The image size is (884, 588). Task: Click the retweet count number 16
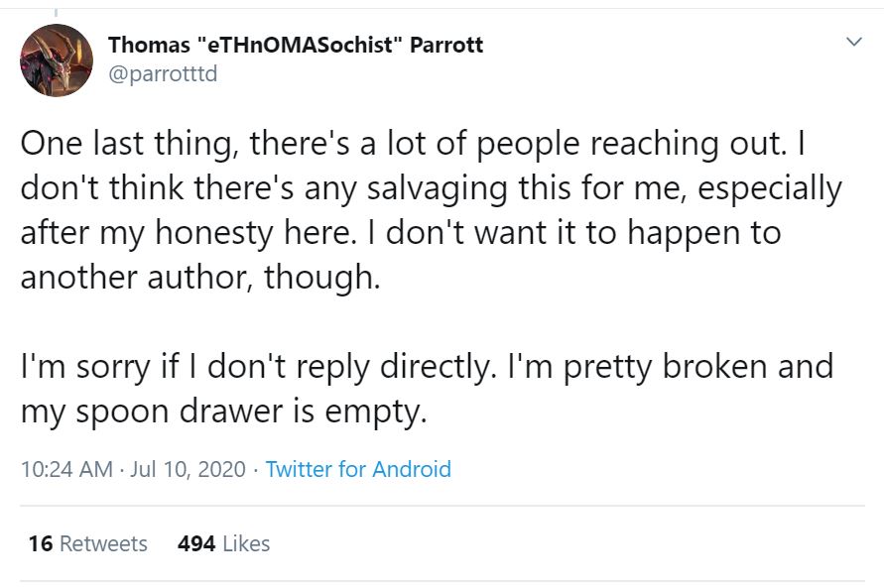(x=40, y=543)
